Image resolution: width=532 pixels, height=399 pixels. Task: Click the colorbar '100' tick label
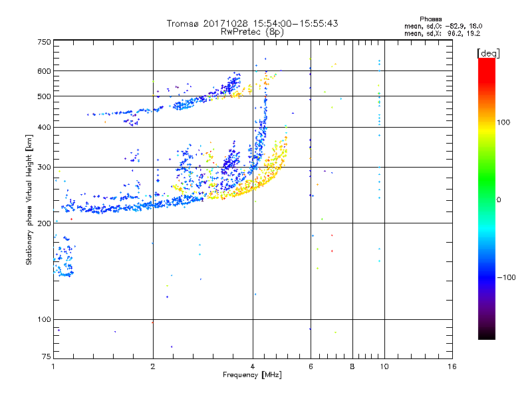click(x=503, y=122)
